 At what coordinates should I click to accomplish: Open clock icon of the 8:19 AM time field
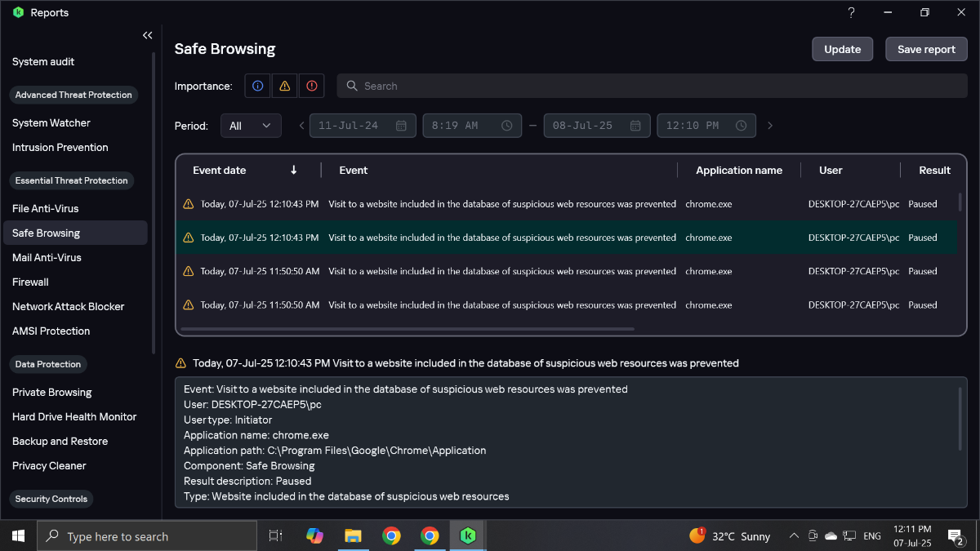pyautogui.click(x=506, y=126)
